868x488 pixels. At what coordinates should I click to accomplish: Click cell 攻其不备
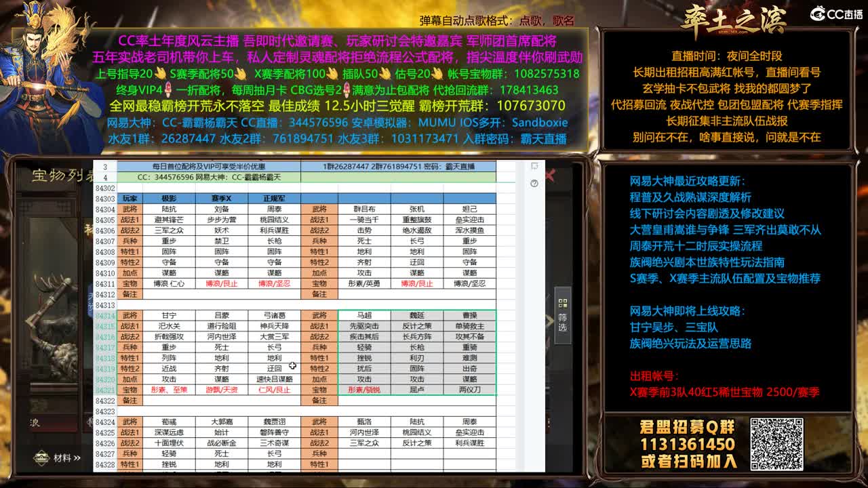[470, 337]
